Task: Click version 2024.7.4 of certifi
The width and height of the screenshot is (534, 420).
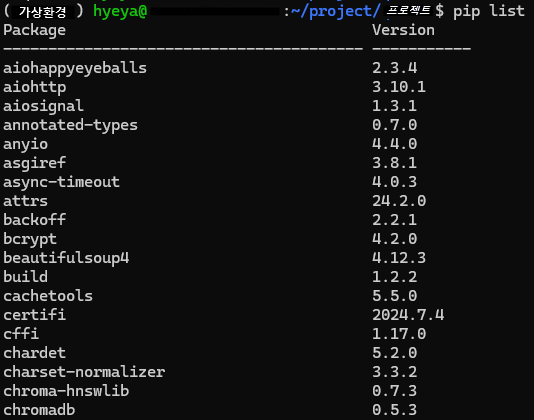Action: 408,315
